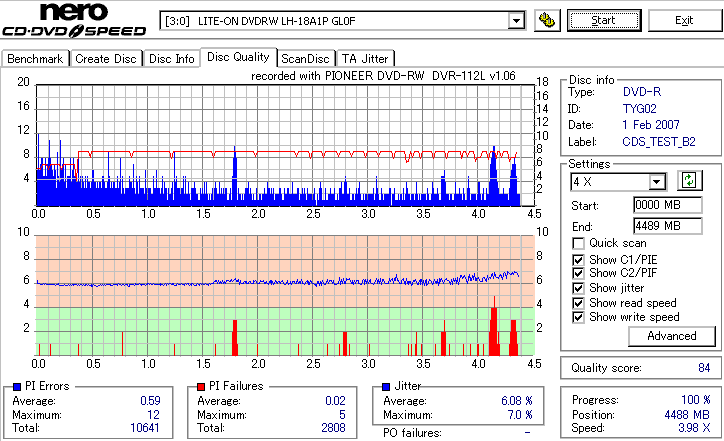The width and height of the screenshot is (724, 441).
Task: Click the End position field 4489 MB
Action: 668,226
